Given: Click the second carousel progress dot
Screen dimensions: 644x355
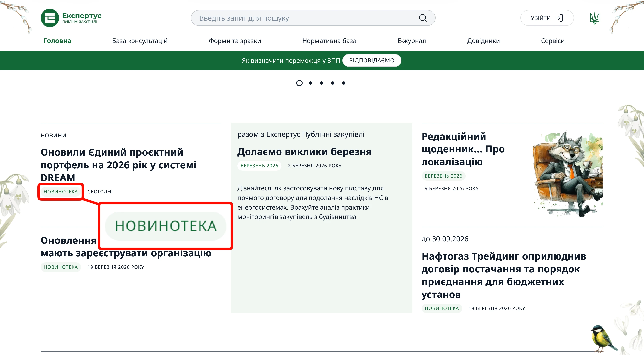Looking at the screenshot, I should 311,83.
